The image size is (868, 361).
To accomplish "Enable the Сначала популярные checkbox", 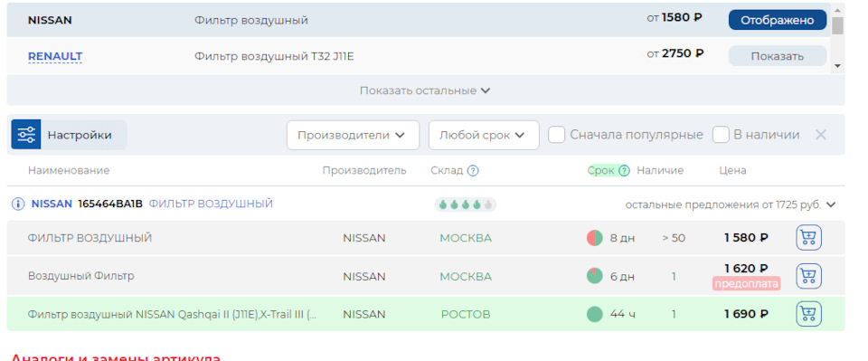I will pyautogui.click(x=556, y=135).
